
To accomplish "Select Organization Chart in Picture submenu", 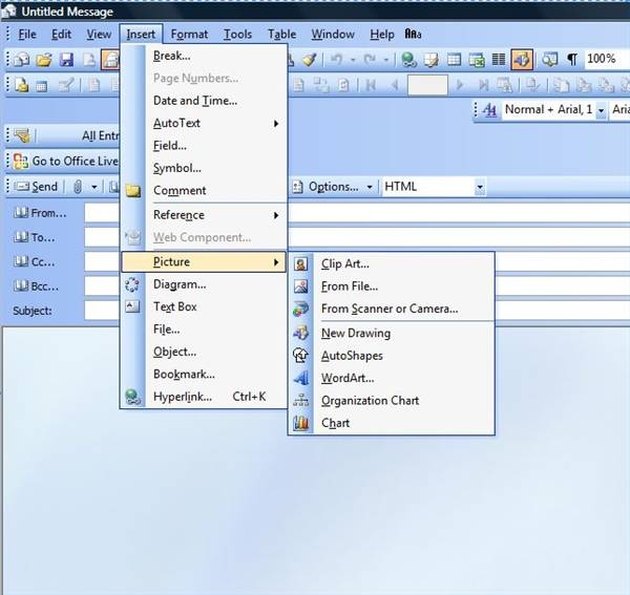I will tap(392, 401).
